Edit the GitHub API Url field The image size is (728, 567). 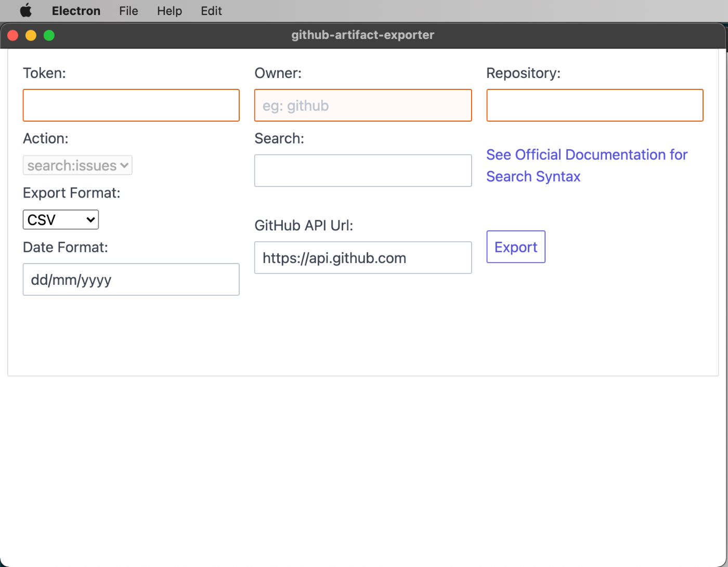coord(363,258)
